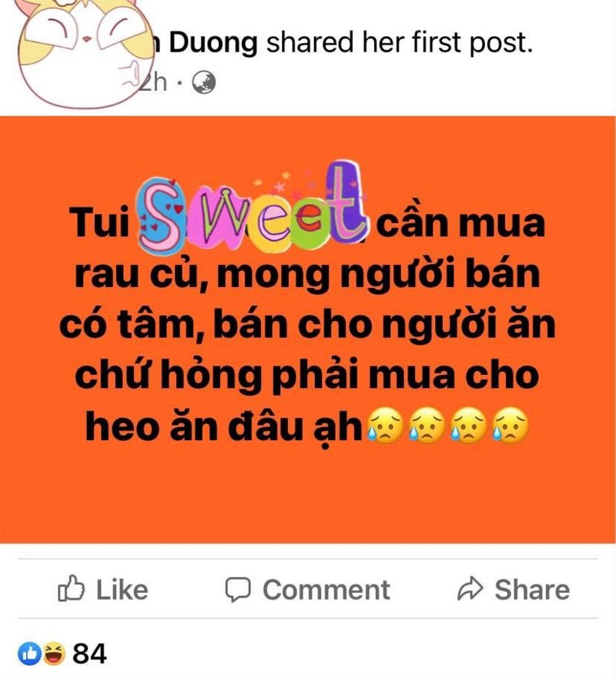Click the Comment speech bubble icon
616x679 pixels.
238,590
